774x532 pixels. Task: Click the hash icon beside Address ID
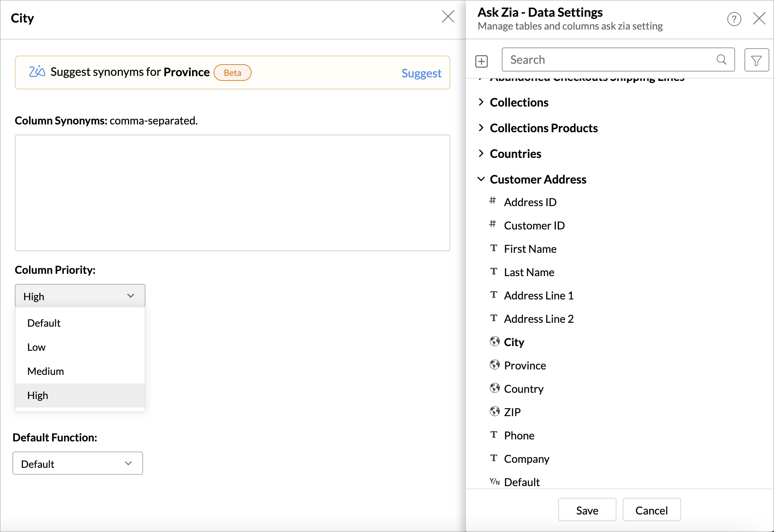[x=492, y=201]
